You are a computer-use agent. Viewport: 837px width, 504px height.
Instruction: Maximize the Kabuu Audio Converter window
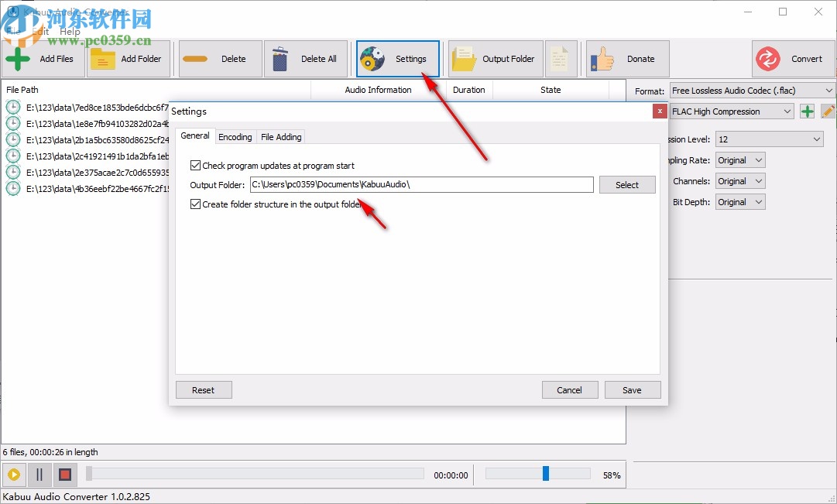pos(783,12)
